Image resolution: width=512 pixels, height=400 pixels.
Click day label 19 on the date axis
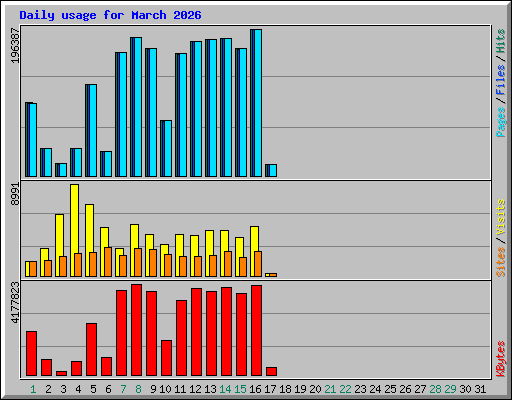click(x=300, y=389)
